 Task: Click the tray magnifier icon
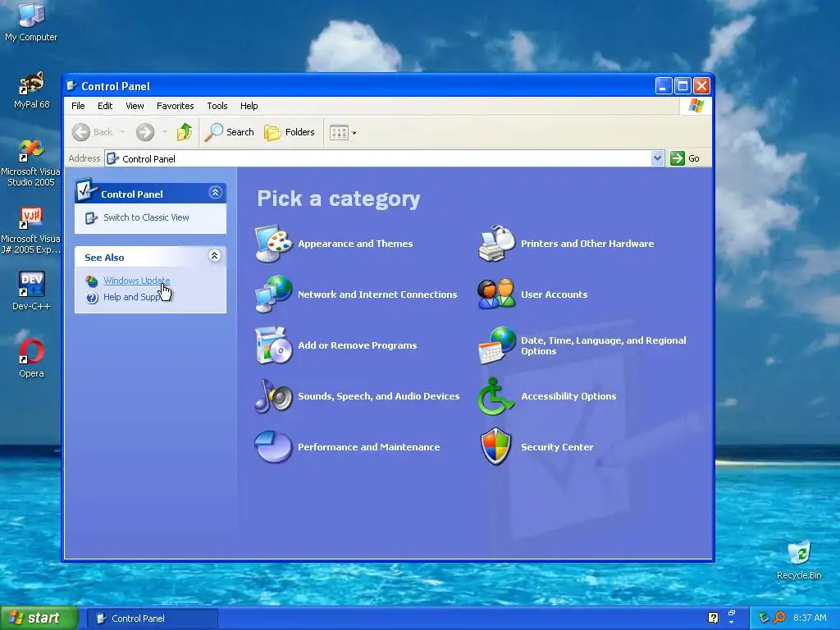(779, 618)
